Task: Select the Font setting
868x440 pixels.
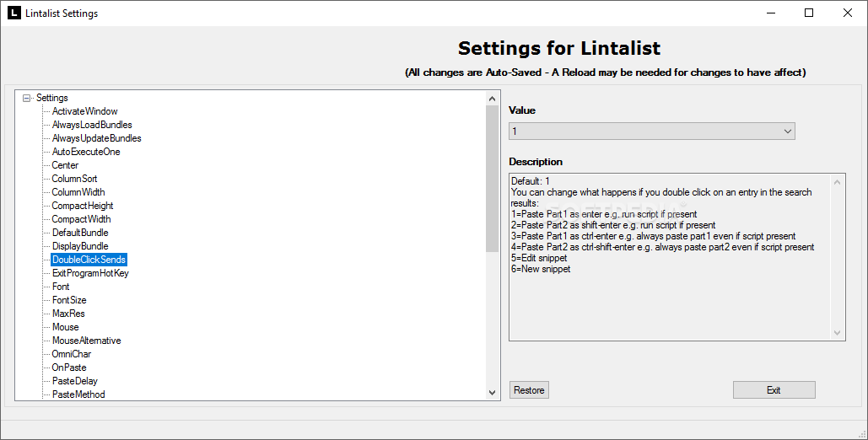Action: click(61, 287)
